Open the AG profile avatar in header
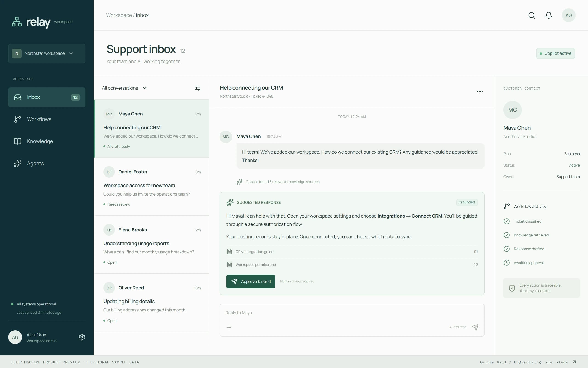 pyautogui.click(x=568, y=15)
